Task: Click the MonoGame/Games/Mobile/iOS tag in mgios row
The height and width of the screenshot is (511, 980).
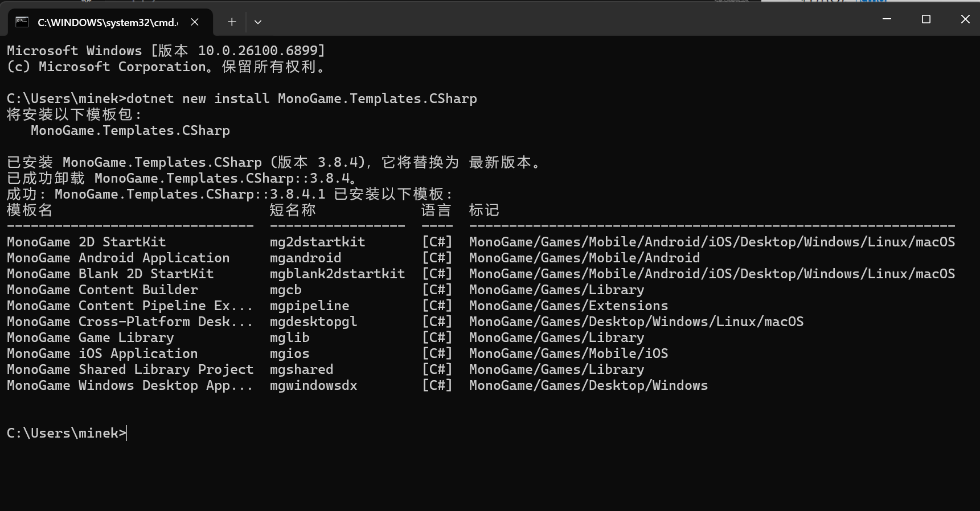Action: pyautogui.click(x=569, y=353)
